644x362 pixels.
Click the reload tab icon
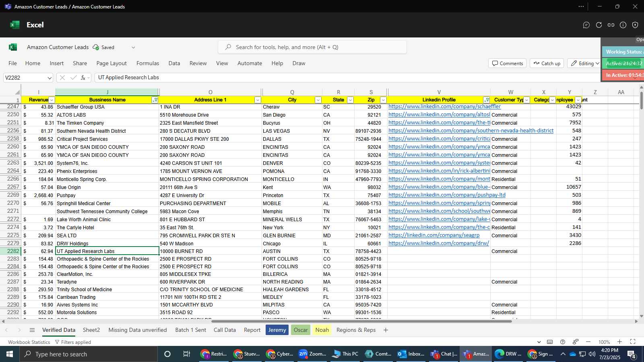599,25
